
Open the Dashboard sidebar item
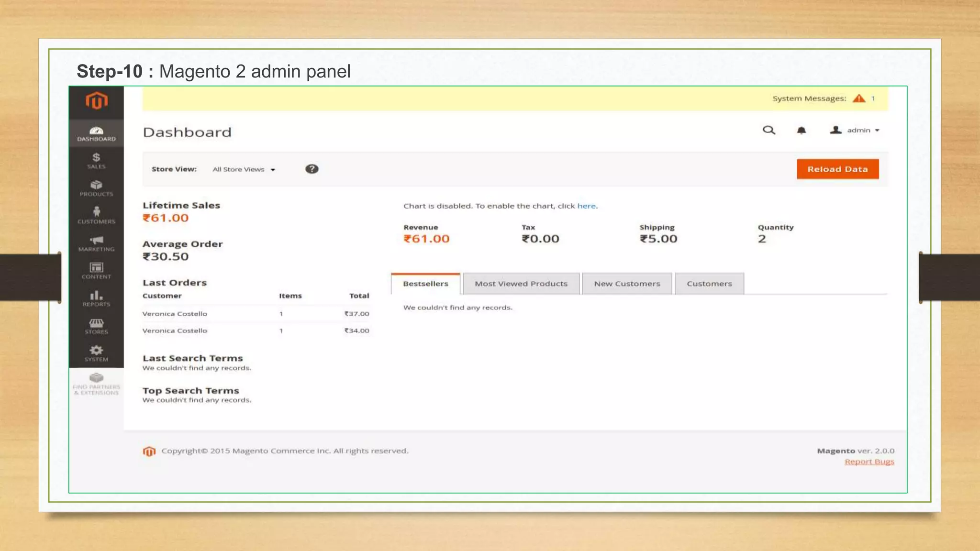(96, 133)
